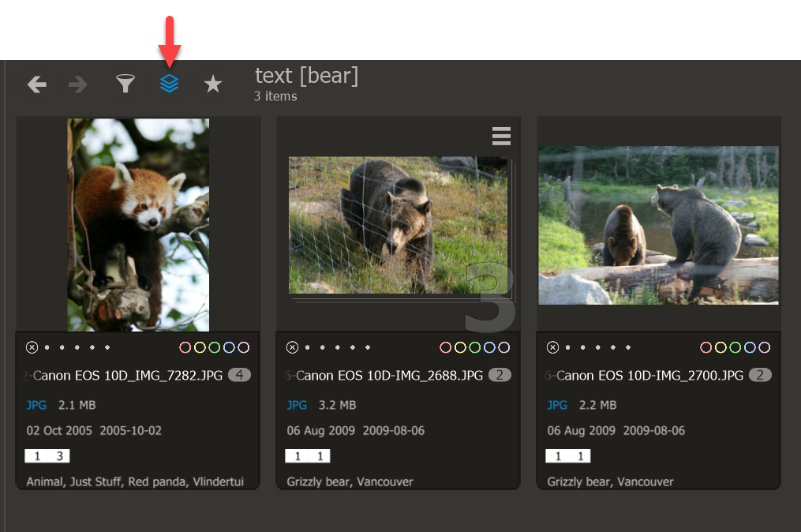Open the filter funnel icon
This screenshot has width=801, height=532.
pos(125,84)
